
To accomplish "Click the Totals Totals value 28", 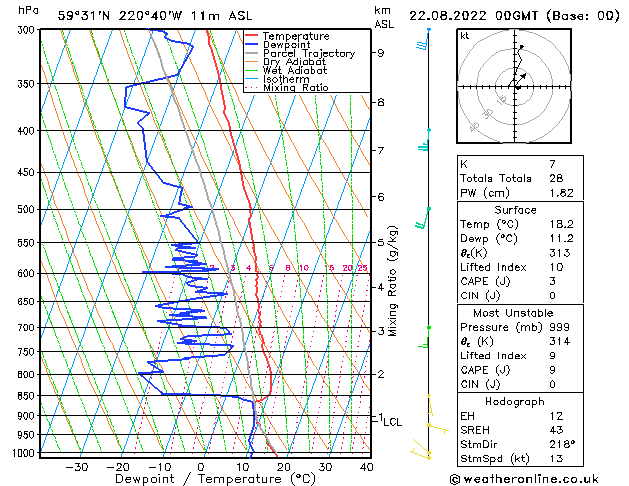I will [x=556, y=178].
